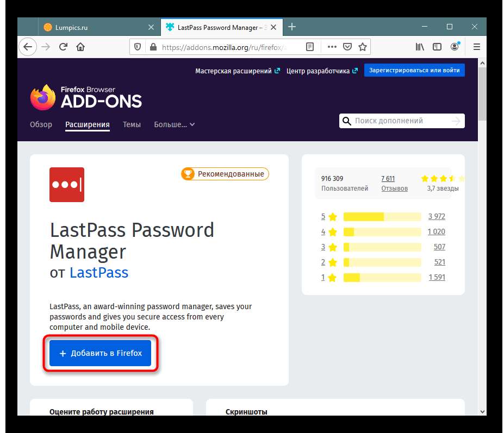Go to the browser home page
The image size is (504, 433).
point(80,47)
